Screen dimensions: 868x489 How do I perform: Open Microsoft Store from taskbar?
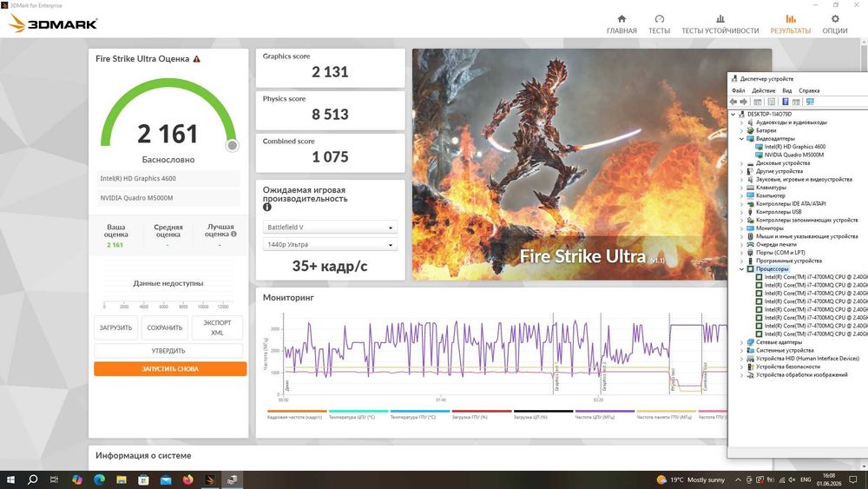point(143,479)
